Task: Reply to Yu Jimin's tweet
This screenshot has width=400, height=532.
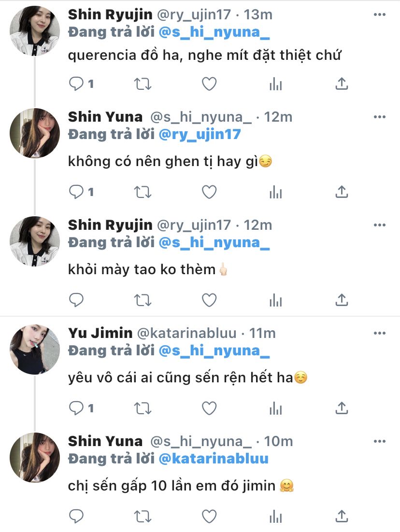Action: point(77,409)
